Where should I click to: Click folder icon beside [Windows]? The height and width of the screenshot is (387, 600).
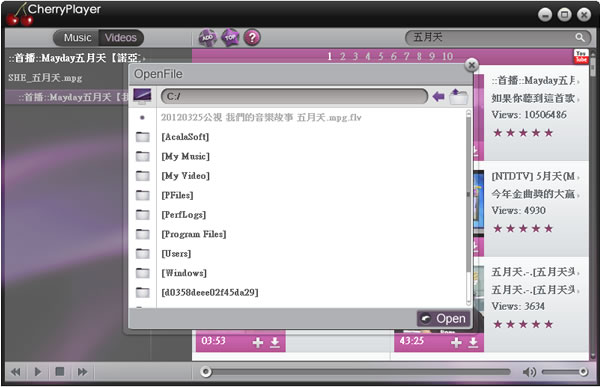pyautogui.click(x=143, y=273)
